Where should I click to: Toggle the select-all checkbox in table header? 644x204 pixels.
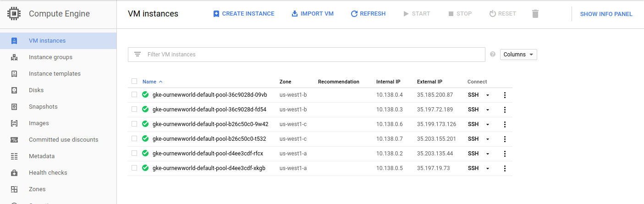point(134,81)
